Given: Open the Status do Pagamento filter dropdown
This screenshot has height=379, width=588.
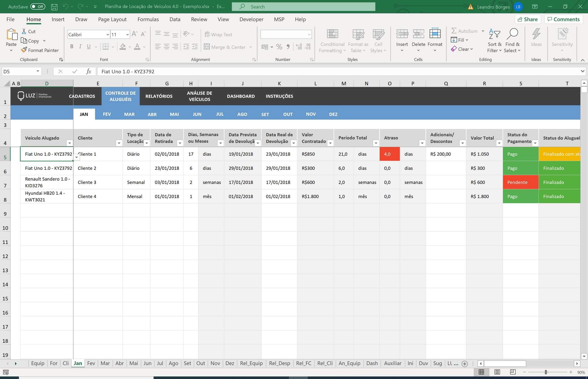Looking at the screenshot, I should (x=535, y=143).
